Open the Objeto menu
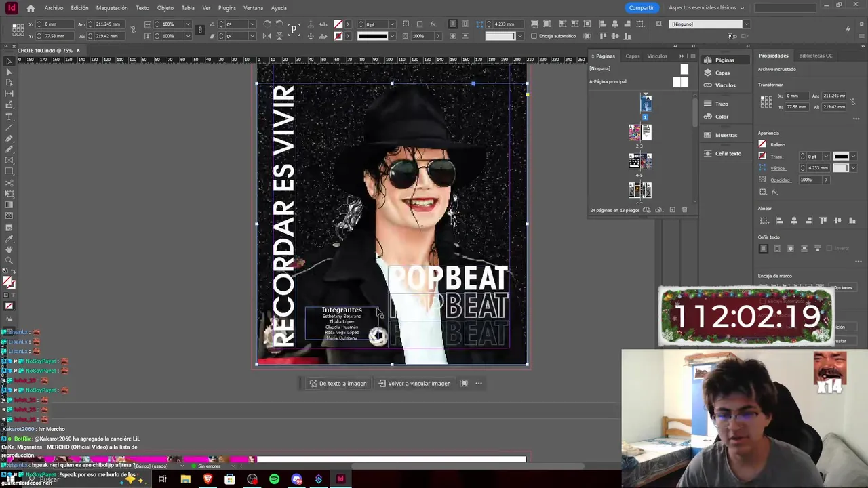 [165, 8]
